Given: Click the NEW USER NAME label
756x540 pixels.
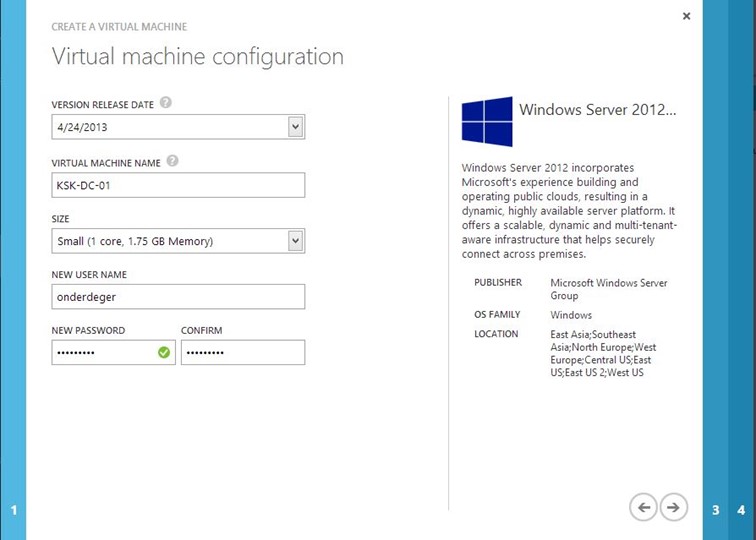Looking at the screenshot, I should pos(89,275).
